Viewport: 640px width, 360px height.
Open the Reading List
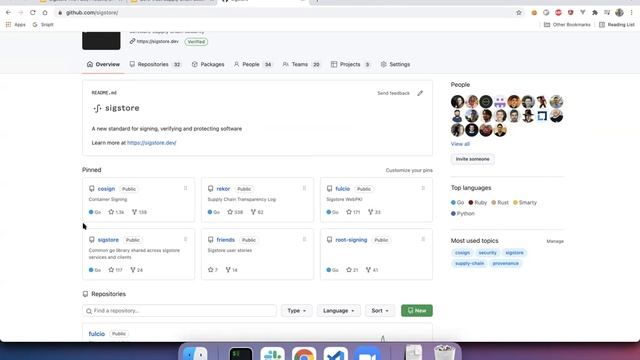click(x=617, y=24)
